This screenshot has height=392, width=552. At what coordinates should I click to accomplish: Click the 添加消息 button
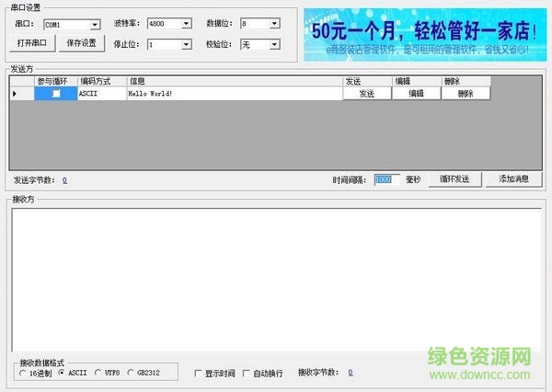513,179
